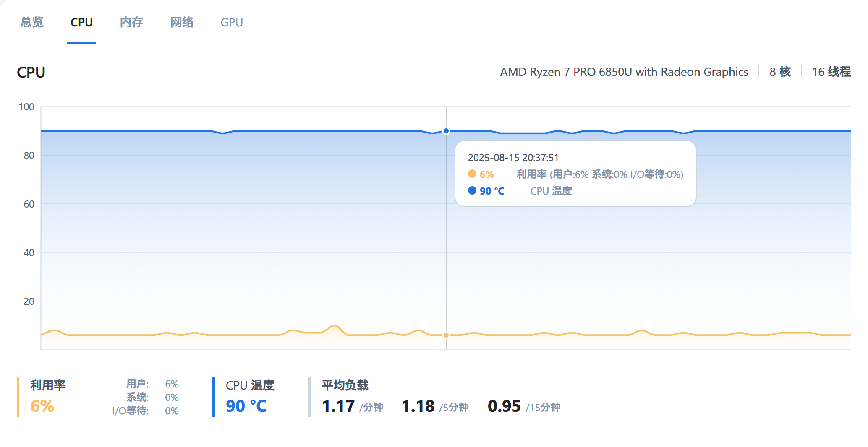
Task: Click the orange utilization data point on chart
Action: (446, 335)
